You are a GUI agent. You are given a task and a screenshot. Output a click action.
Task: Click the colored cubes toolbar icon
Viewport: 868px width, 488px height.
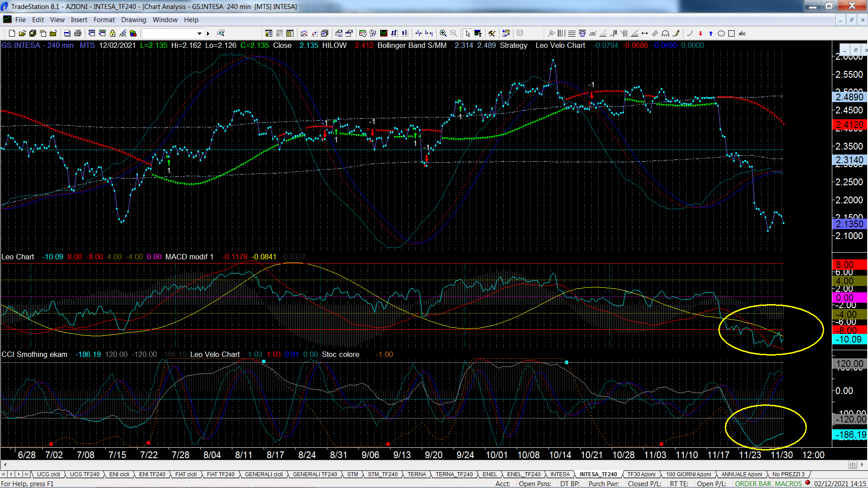click(x=133, y=33)
